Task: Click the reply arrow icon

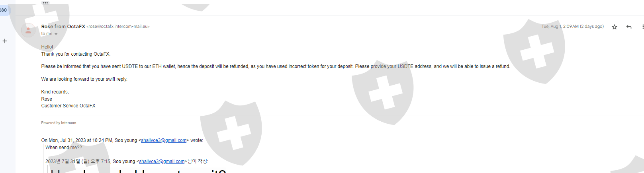Action: pyautogui.click(x=629, y=27)
